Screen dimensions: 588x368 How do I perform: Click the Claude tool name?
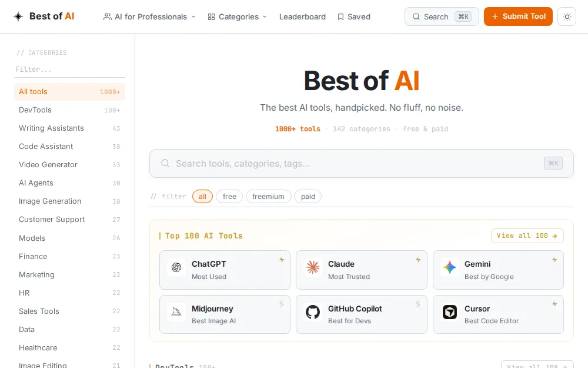(x=341, y=264)
